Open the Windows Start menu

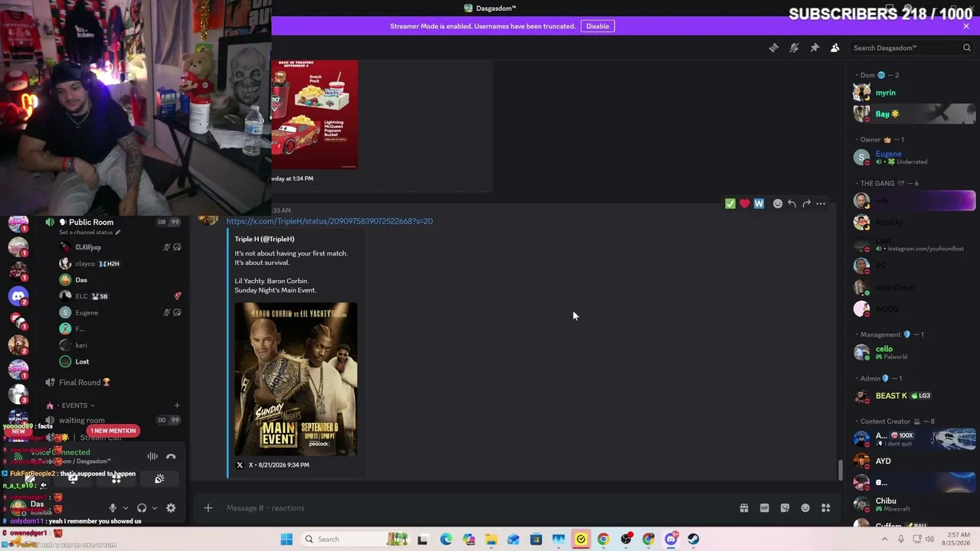click(x=286, y=540)
